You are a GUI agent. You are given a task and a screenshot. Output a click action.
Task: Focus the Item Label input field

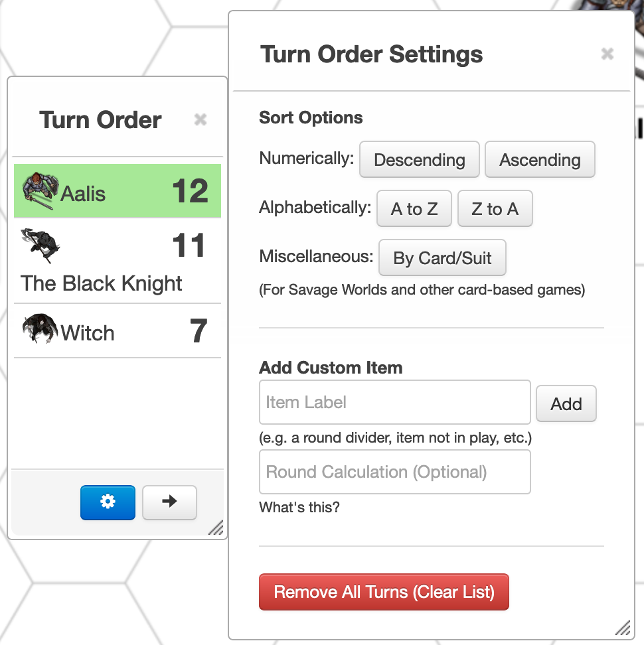395,402
